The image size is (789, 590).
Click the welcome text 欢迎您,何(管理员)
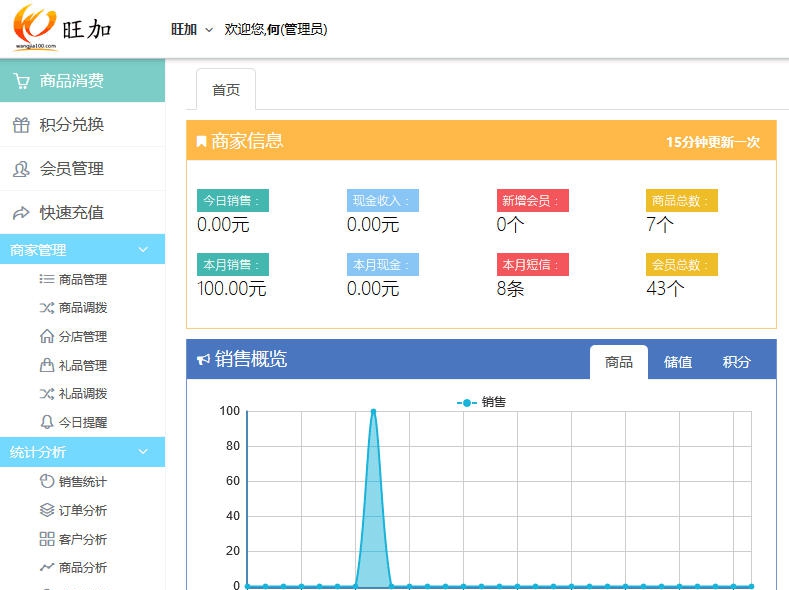click(x=276, y=29)
